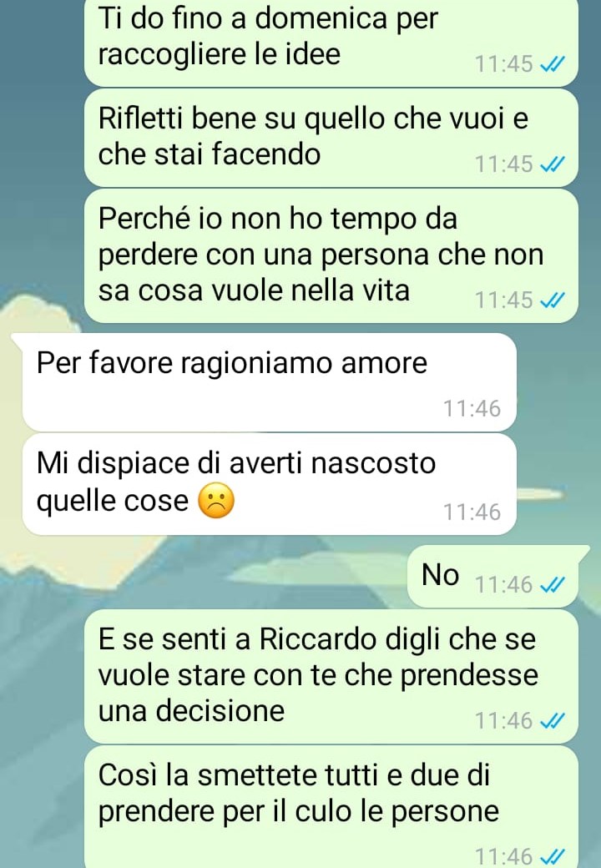Image resolution: width=601 pixels, height=868 pixels.
Task: Select the short 'No' message bubble
Action: click(493, 576)
